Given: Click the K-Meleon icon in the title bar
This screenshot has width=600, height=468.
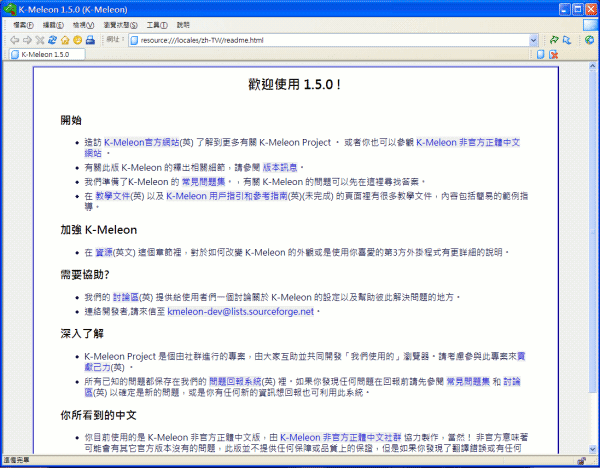Looking at the screenshot, I should click(x=9, y=9).
